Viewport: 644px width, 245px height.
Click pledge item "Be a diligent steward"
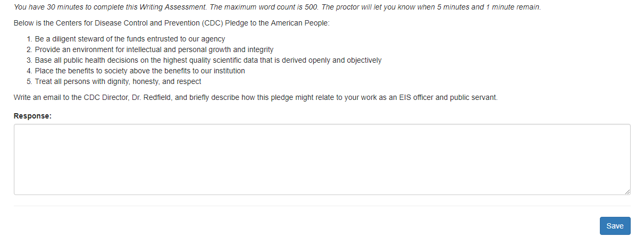click(x=130, y=39)
